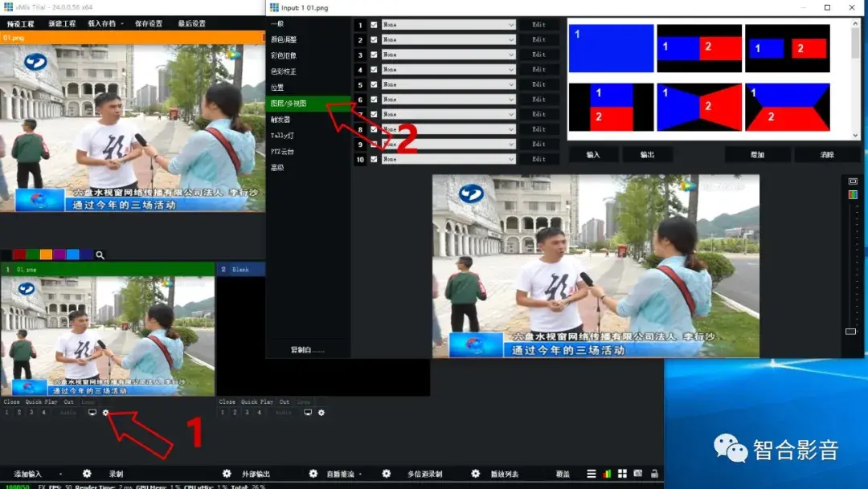Image resolution: width=868 pixels, height=489 pixels.
Task: Select the 触发器 settings tab
Action: pos(283,119)
